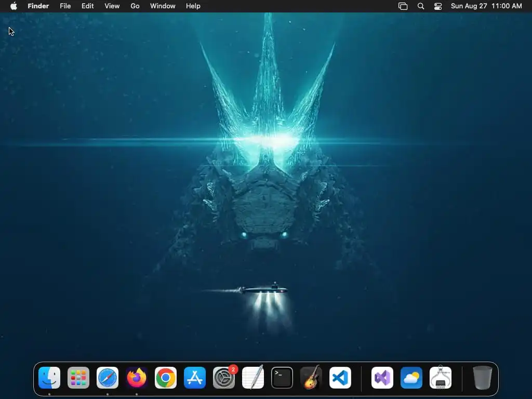Open the Apple menu

14,6
